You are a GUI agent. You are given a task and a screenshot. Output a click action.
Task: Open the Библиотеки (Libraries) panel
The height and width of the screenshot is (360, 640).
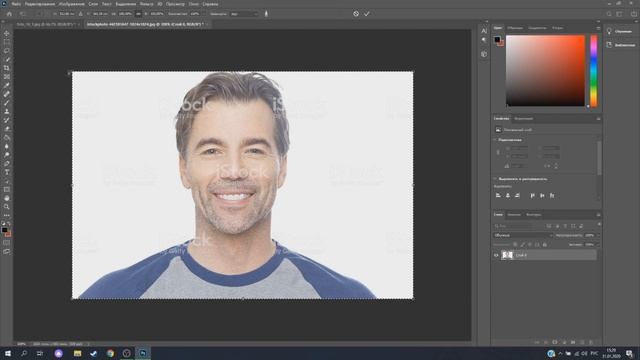621,45
